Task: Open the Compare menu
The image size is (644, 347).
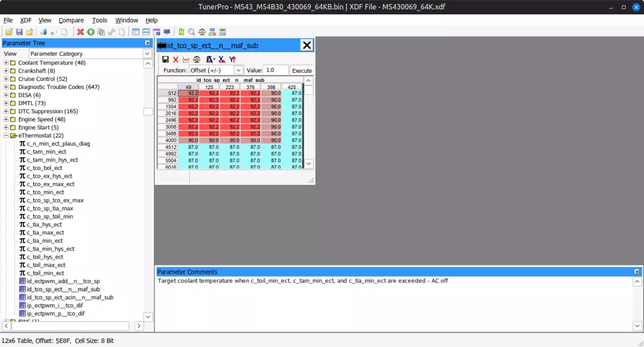Action: (x=71, y=20)
